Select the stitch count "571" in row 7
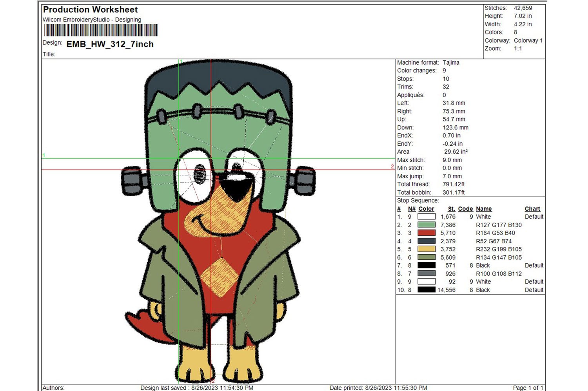This screenshot has height=391, width=588. pyautogui.click(x=451, y=265)
